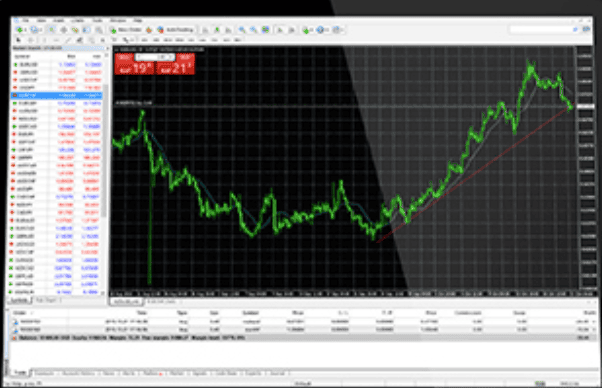Sort trades by Profit column header
The width and height of the screenshot is (602, 388).
590,313
